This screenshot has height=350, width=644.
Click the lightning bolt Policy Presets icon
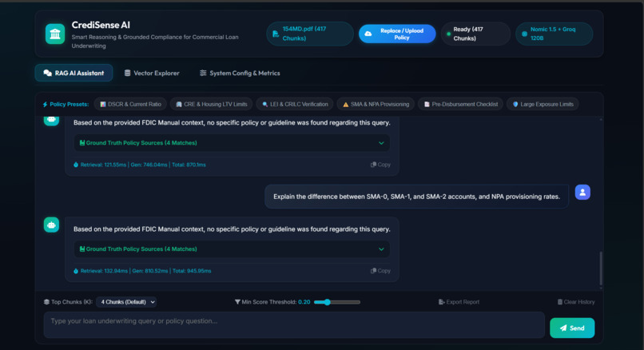click(46, 105)
